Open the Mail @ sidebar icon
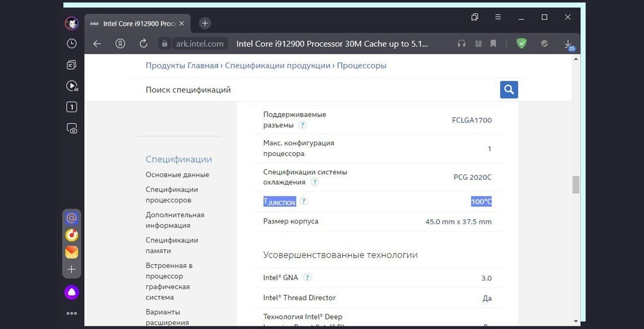 point(71,218)
